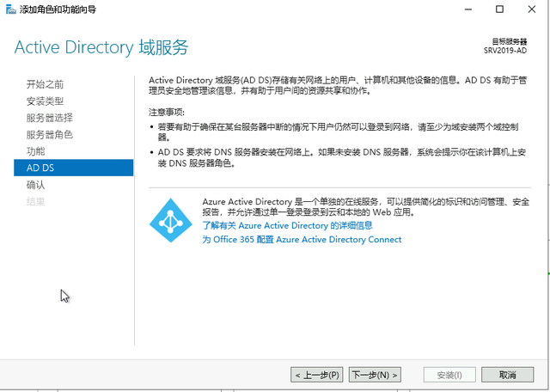The image size is (550, 392).
Task: Open the 开始之前 wizard step
Action: tap(45, 84)
